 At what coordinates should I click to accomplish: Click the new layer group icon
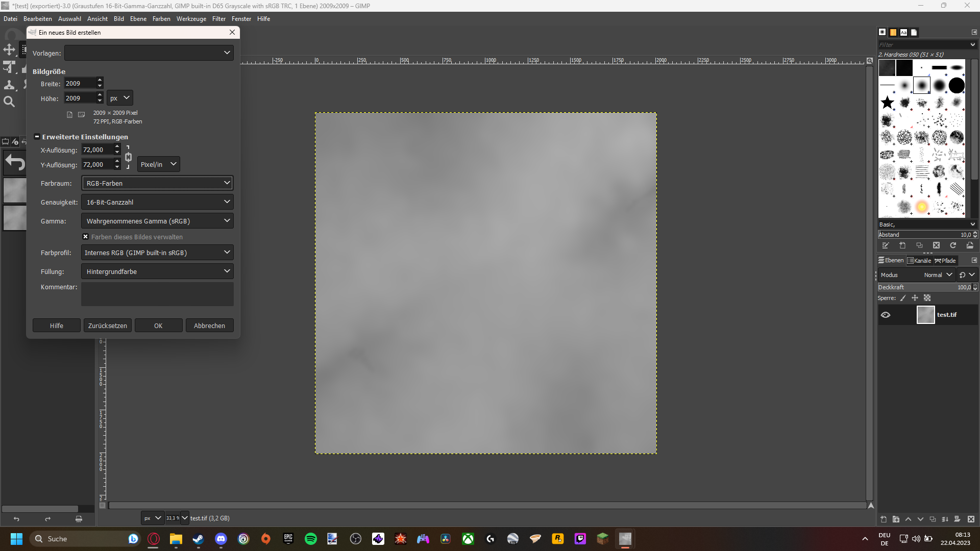click(896, 519)
